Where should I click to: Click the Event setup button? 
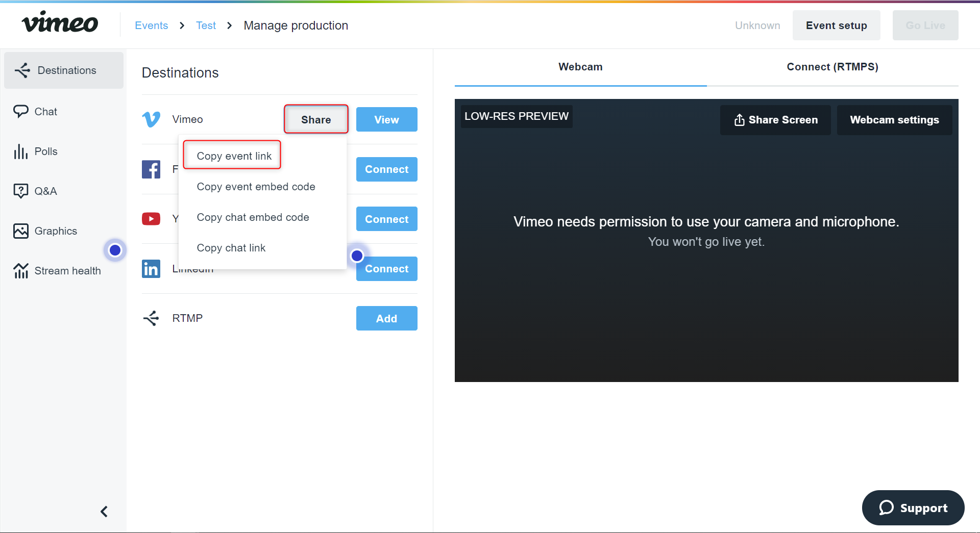(836, 26)
